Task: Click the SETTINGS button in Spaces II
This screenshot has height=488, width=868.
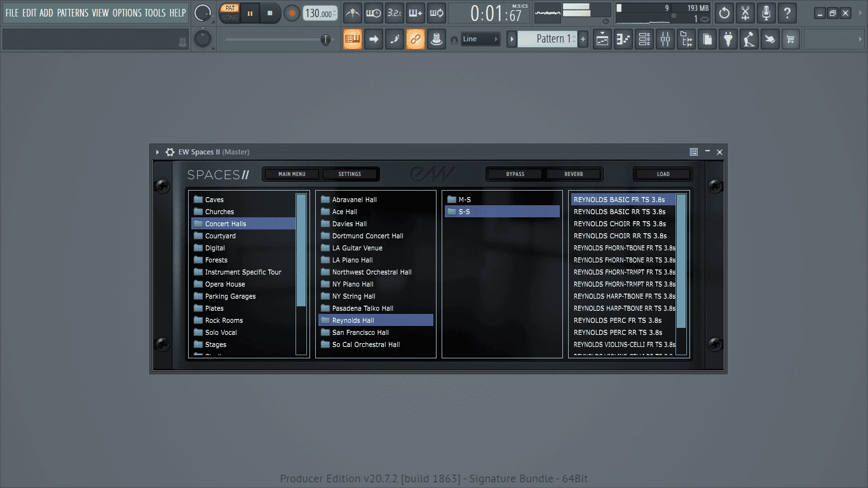Action: click(349, 174)
